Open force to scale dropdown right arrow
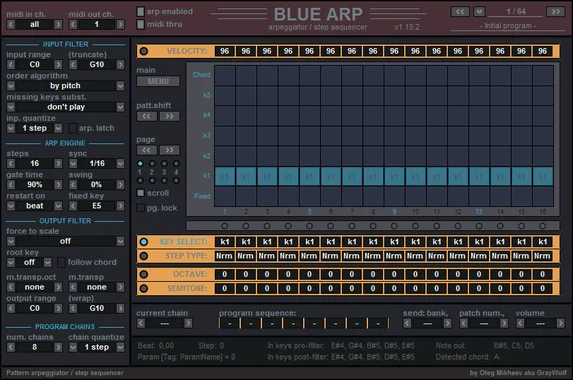This screenshot has width=573, height=380. click(120, 241)
